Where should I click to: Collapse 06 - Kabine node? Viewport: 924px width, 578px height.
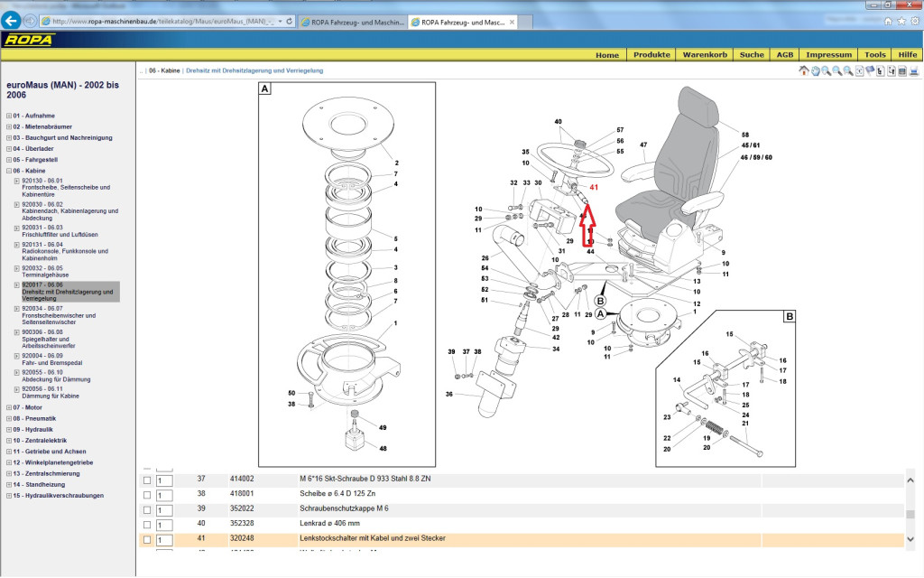(9, 171)
